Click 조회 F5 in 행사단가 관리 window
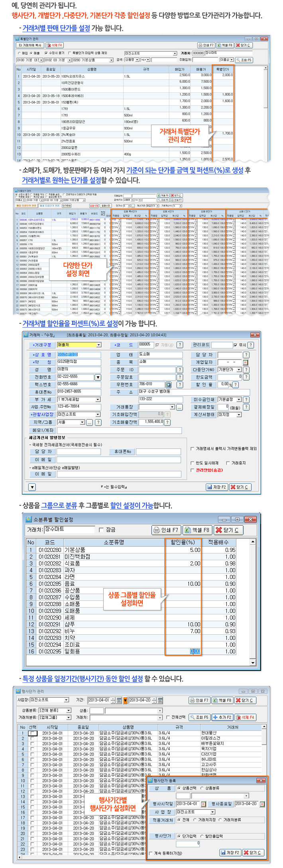The width and height of the screenshot is (283, 868). (x=200, y=717)
